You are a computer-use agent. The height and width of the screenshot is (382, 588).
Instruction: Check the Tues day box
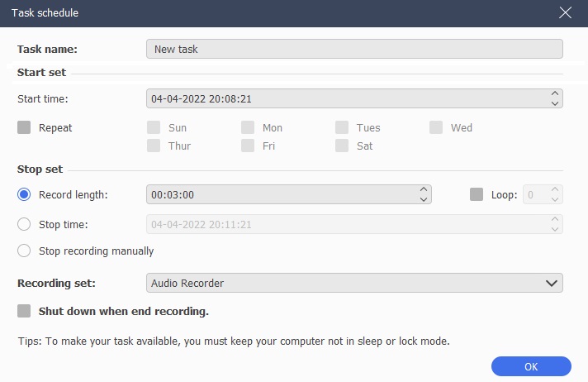(342, 127)
